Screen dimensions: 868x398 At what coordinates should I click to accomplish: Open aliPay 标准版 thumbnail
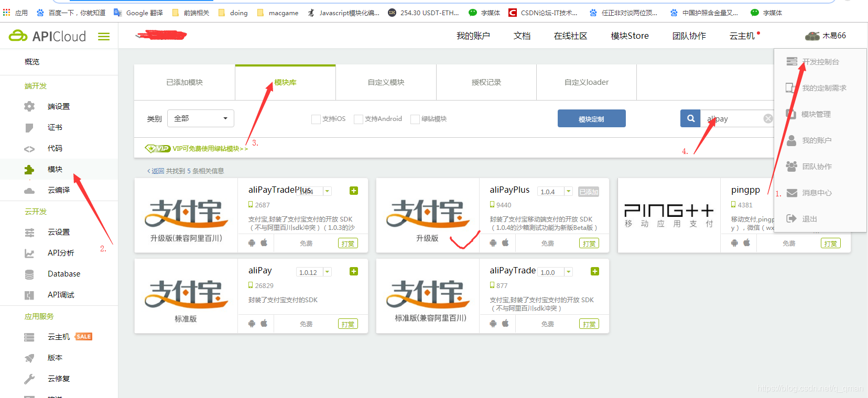(x=186, y=296)
